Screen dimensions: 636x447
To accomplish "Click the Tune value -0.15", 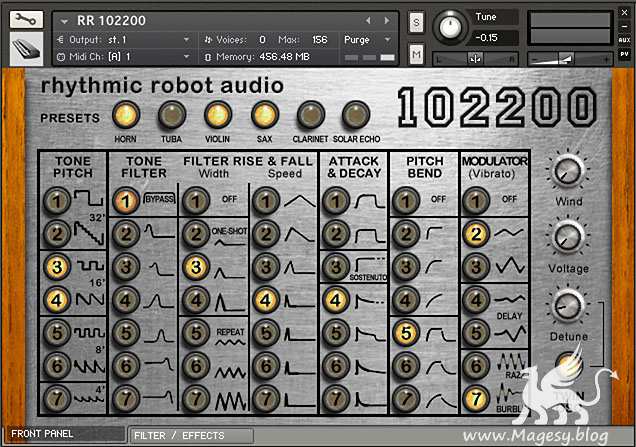I will coord(487,38).
